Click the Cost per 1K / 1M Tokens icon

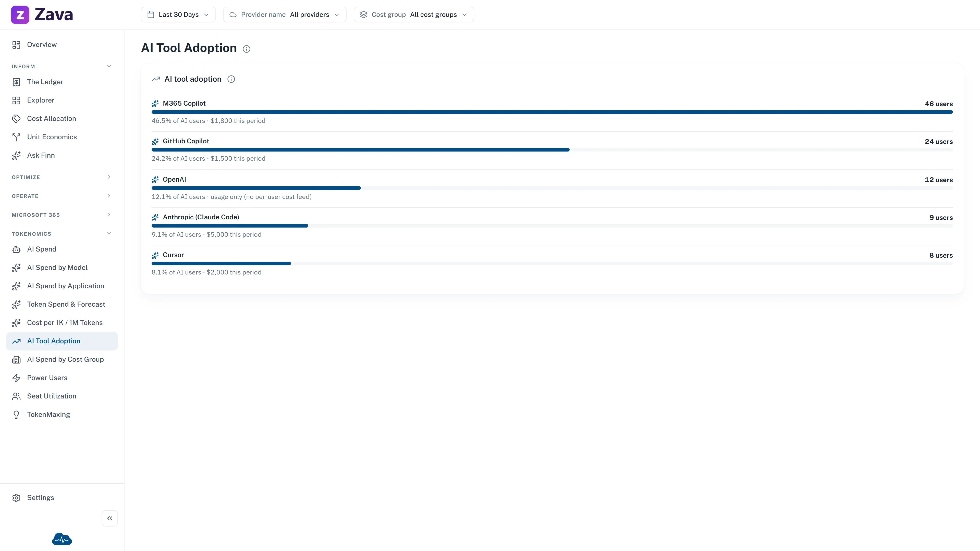(x=16, y=323)
